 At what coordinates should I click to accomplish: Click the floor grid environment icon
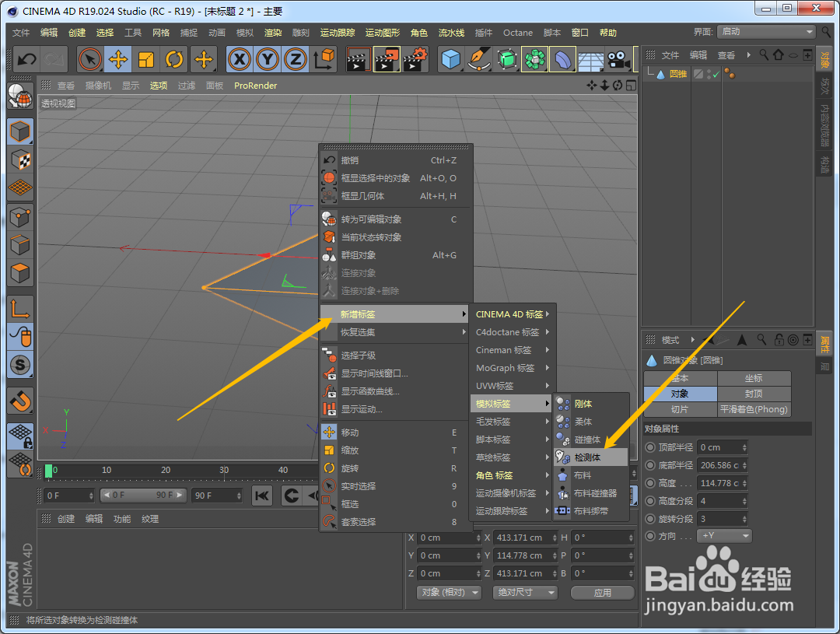(590, 60)
